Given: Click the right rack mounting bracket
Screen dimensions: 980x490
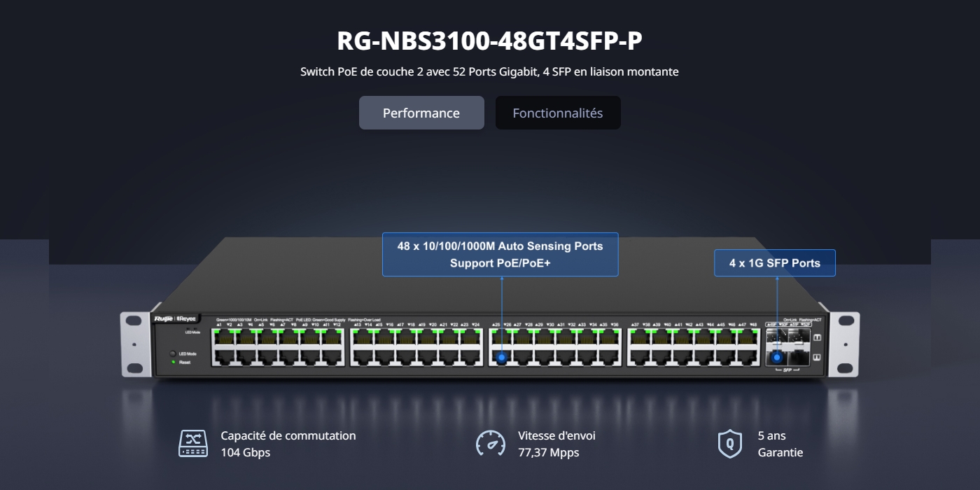Looking at the screenshot, I should click(844, 344).
